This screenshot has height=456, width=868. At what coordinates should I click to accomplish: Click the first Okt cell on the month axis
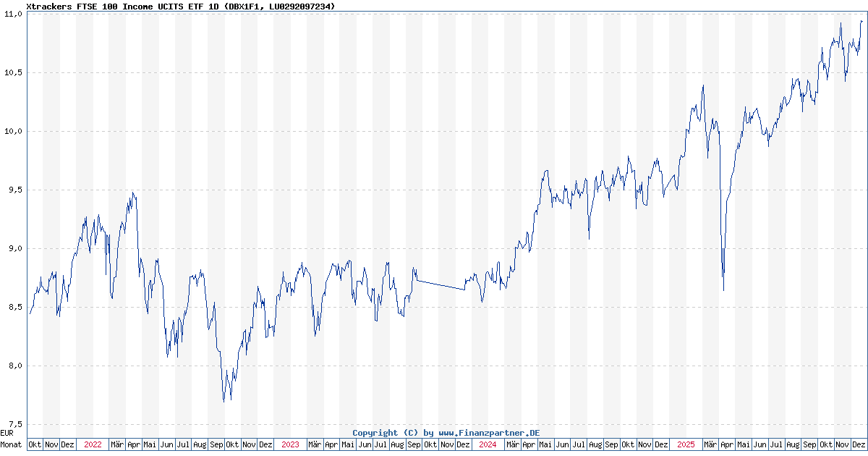point(35,445)
